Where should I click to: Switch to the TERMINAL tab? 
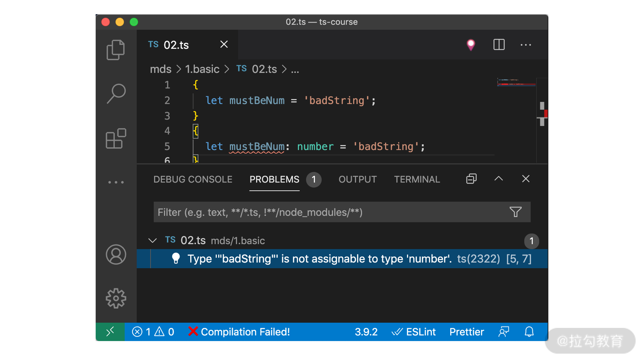click(417, 179)
